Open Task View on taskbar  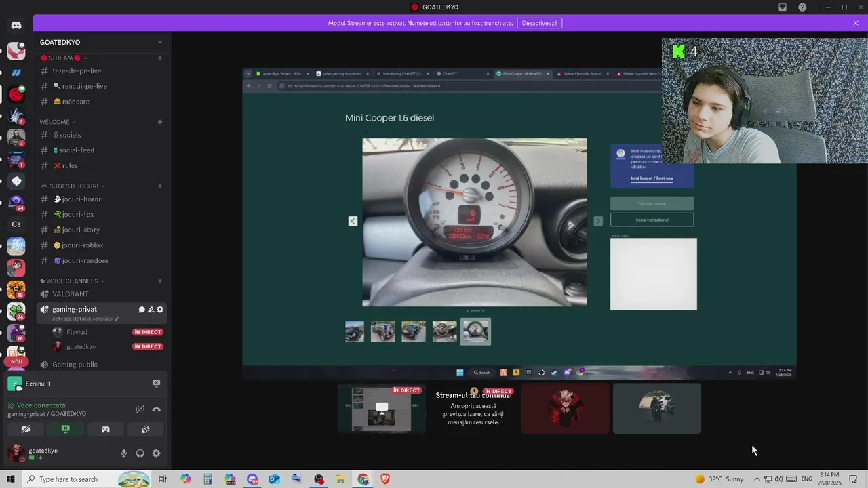[163, 479]
